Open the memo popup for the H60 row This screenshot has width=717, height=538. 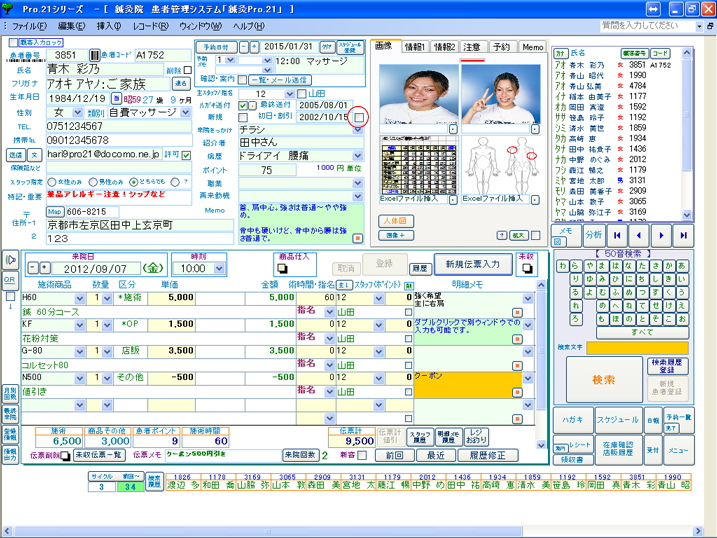coord(517,313)
